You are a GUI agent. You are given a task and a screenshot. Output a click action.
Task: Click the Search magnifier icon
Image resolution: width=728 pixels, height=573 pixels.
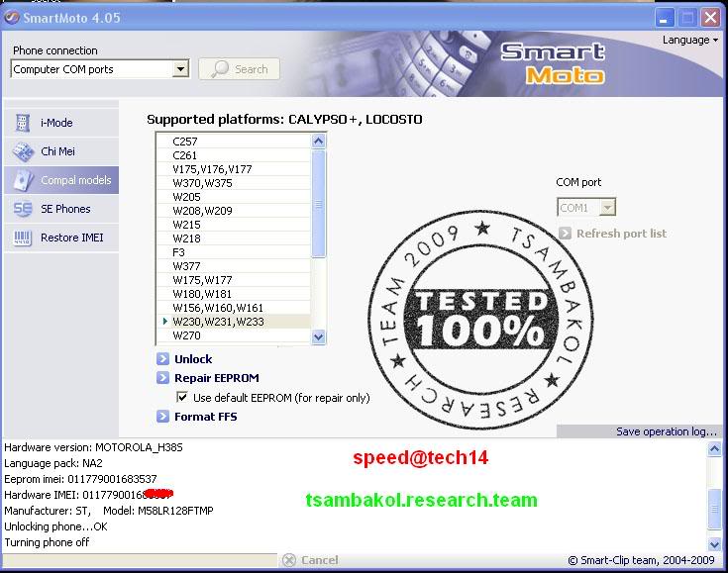pos(221,69)
